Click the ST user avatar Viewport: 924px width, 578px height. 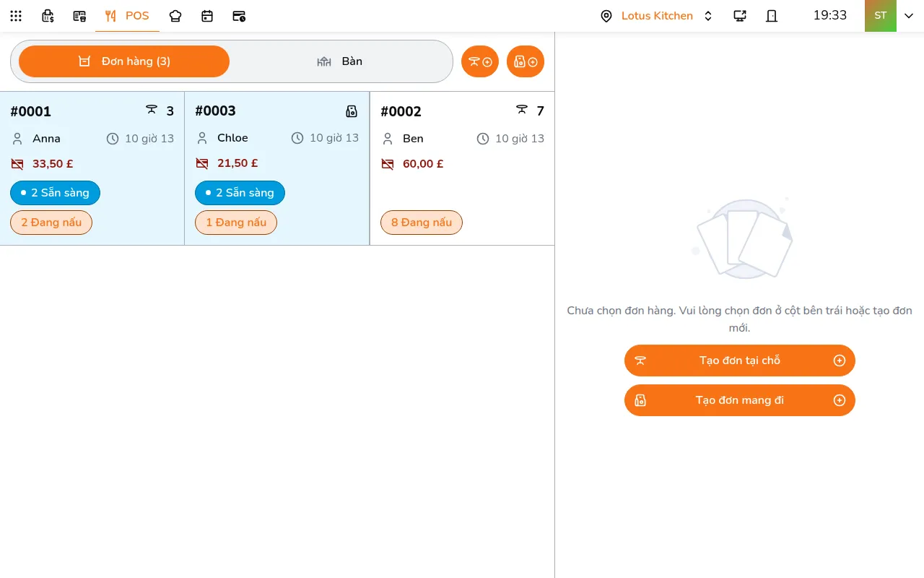click(x=881, y=16)
